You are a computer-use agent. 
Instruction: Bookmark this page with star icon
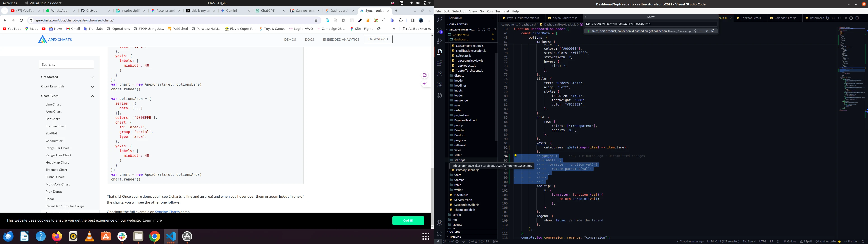click(x=316, y=21)
